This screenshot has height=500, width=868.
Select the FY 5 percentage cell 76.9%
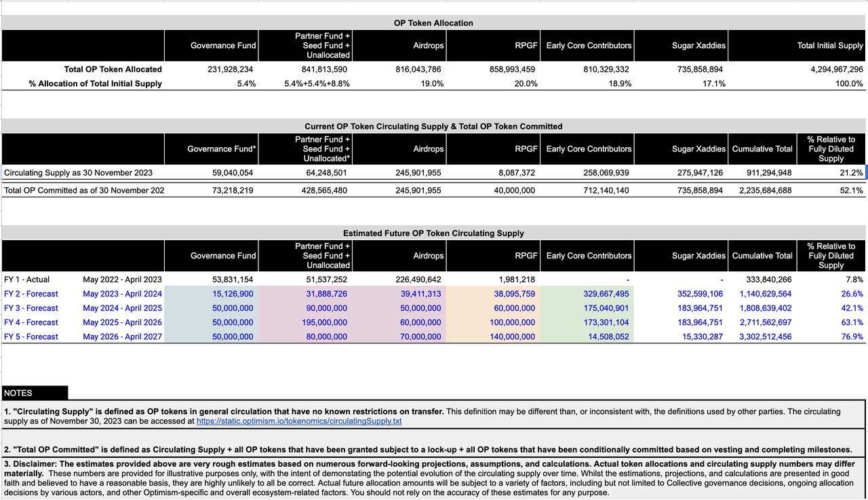[852, 336]
